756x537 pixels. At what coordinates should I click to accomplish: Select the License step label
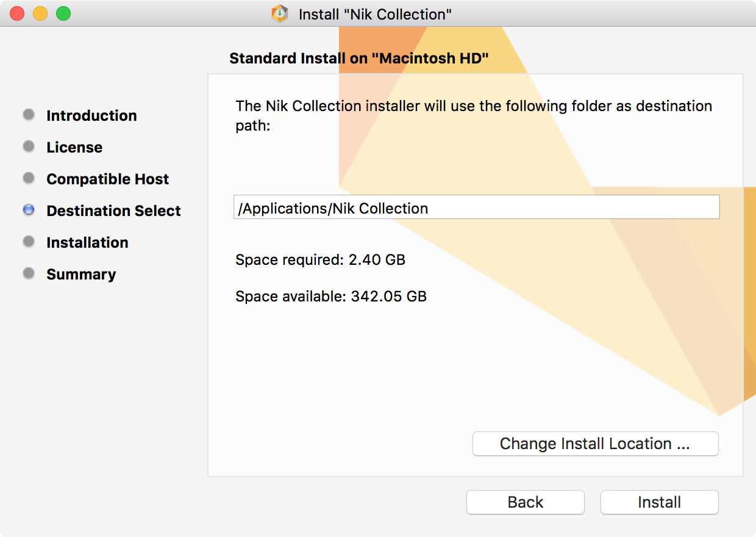tap(74, 147)
